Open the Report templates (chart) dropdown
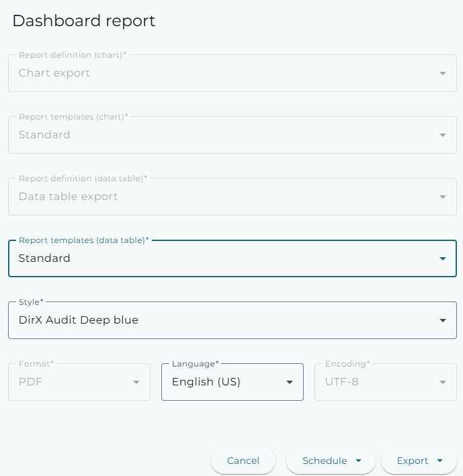 pyautogui.click(x=233, y=135)
